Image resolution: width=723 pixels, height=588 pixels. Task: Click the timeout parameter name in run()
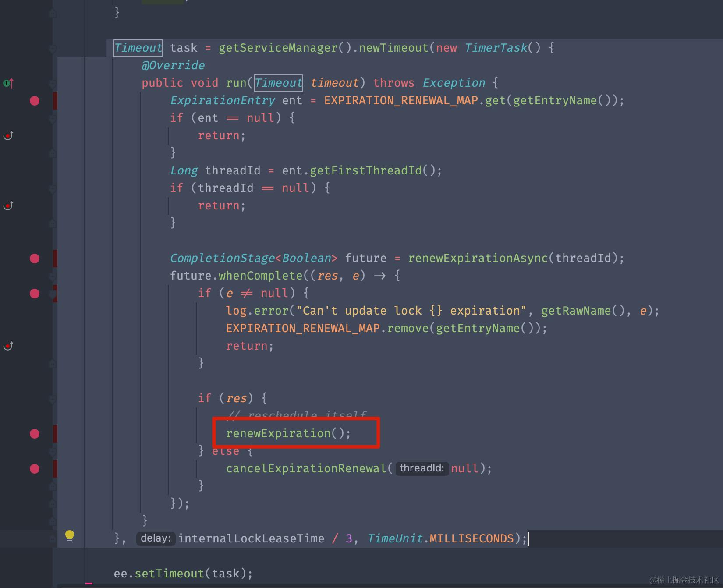tap(334, 83)
